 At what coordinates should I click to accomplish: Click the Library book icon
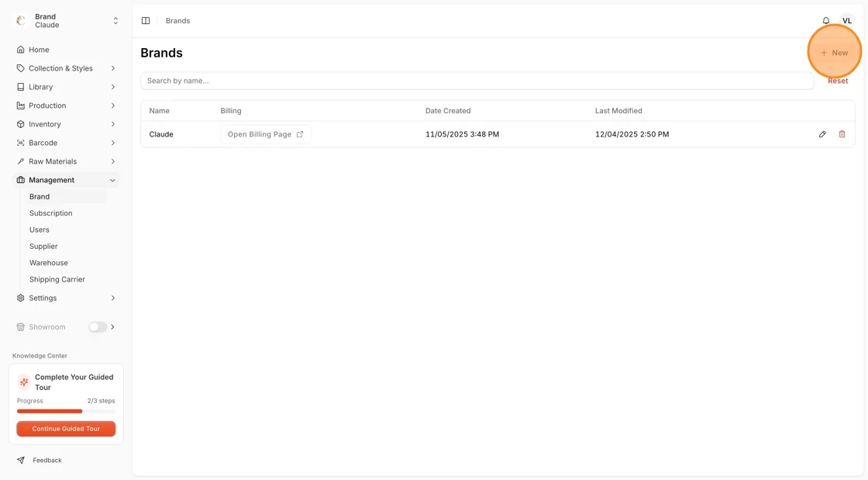point(20,87)
